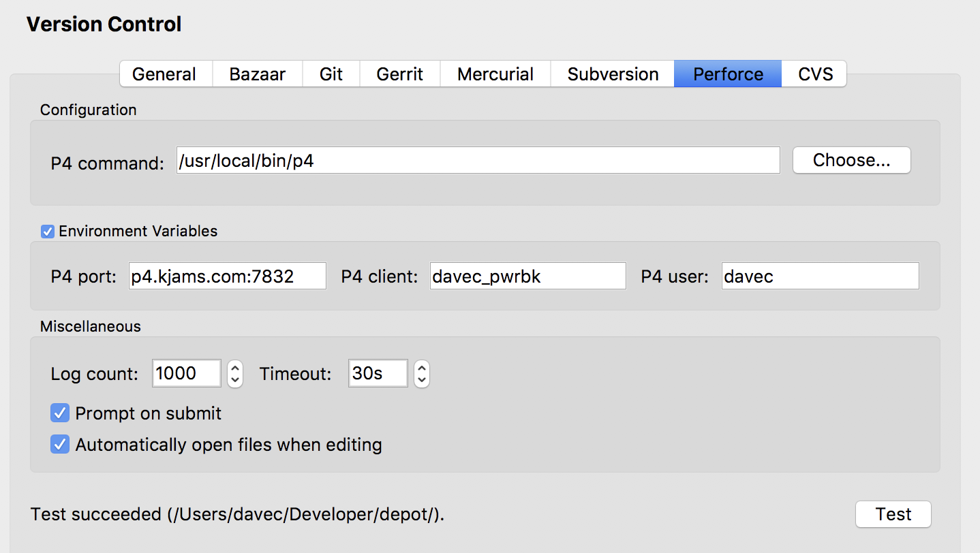Select the Git tab
980x553 pixels.
click(331, 74)
